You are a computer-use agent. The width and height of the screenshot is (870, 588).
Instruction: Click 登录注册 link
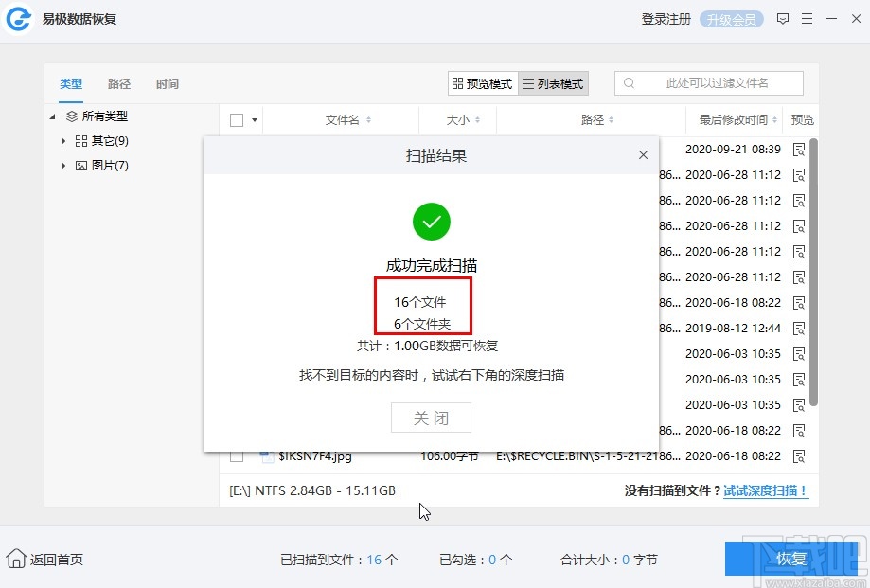[x=666, y=20]
